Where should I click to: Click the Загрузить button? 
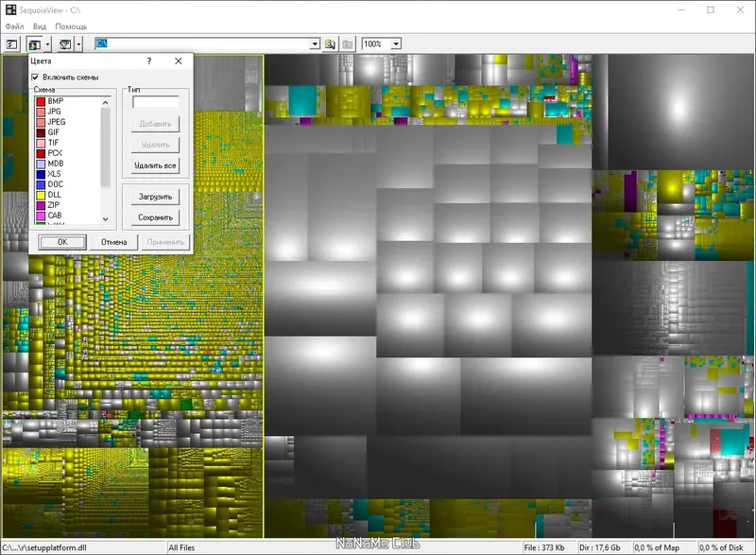point(155,197)
